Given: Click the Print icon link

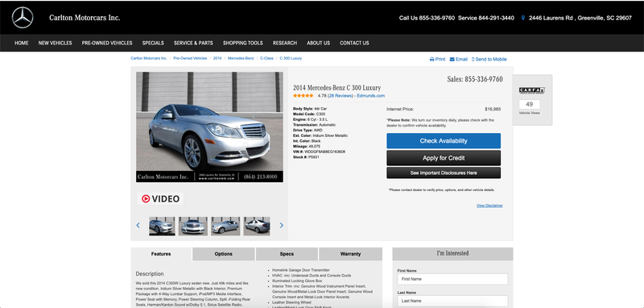Looking at the screenshot, I should [437, 59].
